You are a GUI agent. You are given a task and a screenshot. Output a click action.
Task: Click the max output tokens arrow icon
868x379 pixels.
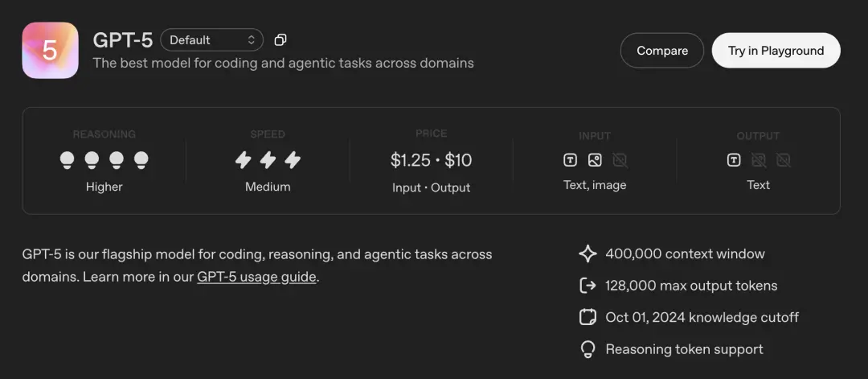(588, 286)
